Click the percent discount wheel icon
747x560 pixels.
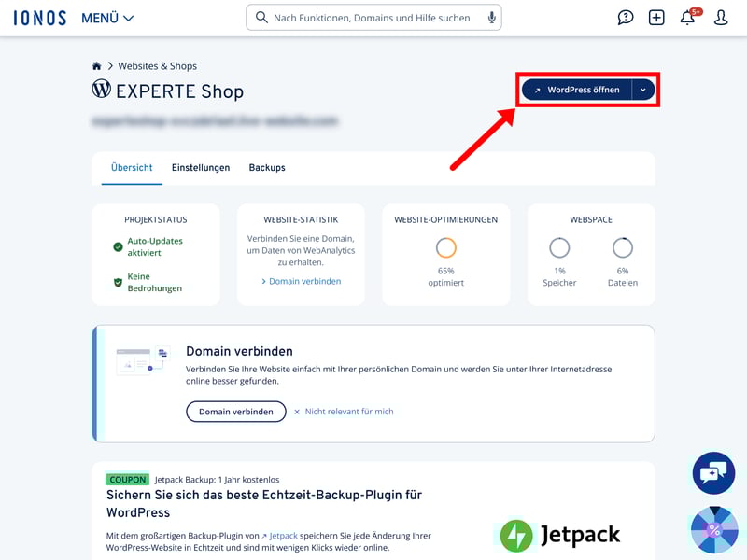tap(713, 529)
